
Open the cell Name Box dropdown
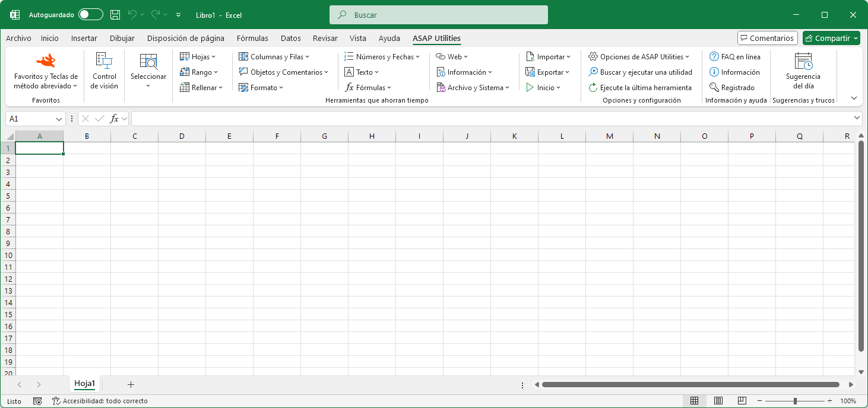[x=58, y=118]
